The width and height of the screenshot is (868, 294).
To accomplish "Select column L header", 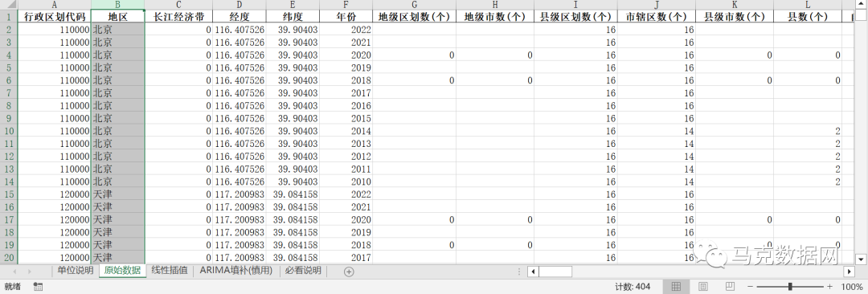I will pyautogui.click(x=808, y=5).
